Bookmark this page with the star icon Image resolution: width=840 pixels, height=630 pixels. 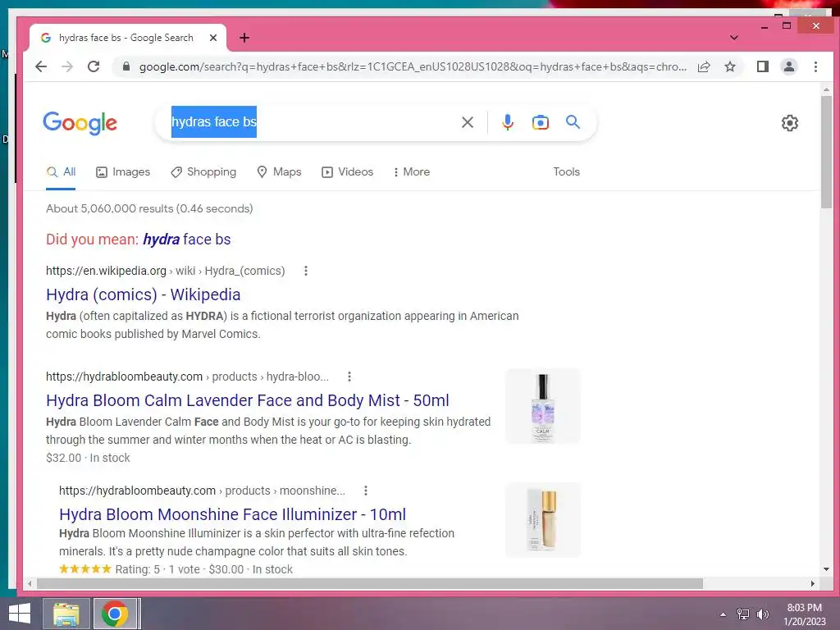pos(729,66)
